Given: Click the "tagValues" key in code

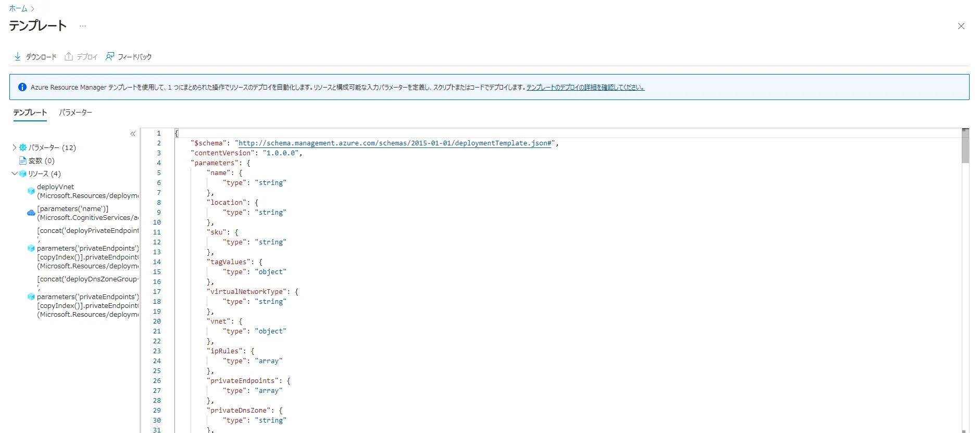Looking at the screenshot, I should pos(229,262).
